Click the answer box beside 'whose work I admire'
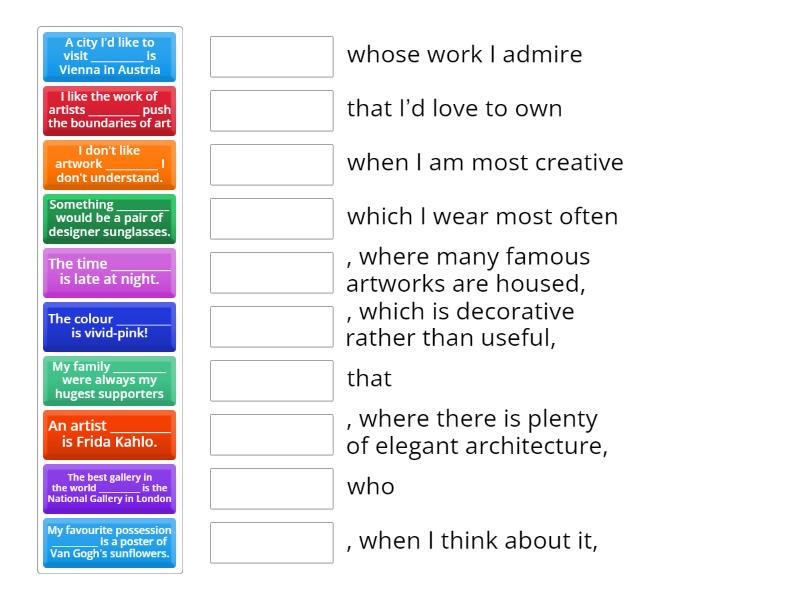 click(272, 57)
